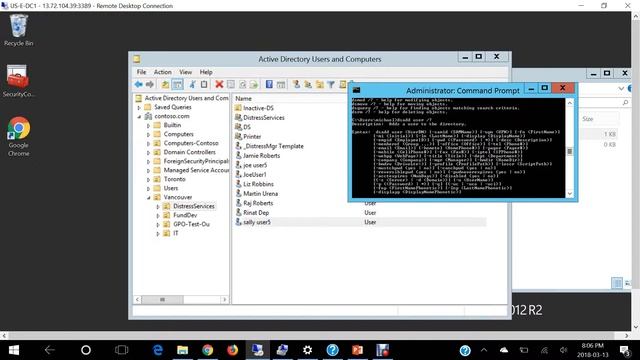Delete the selected object with red X
Viewport: 640px width, 360px height.
click(219, 84)
